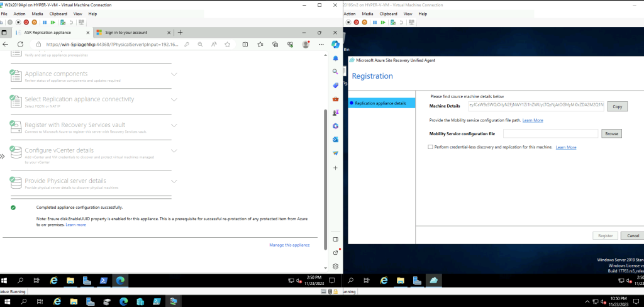Expand Provide Physical server details section
Screen dimensions: 644x307
tap(174, 181)
